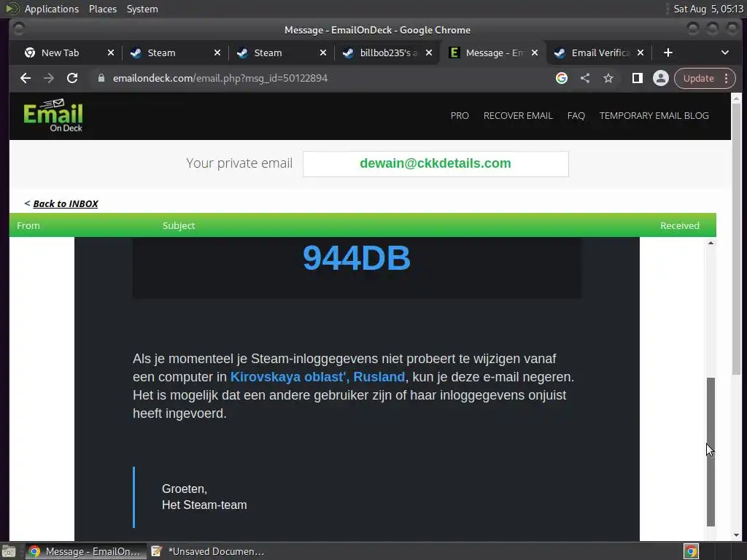
Task: Reload the page with the refresh icon
Action: pos(72,78)
